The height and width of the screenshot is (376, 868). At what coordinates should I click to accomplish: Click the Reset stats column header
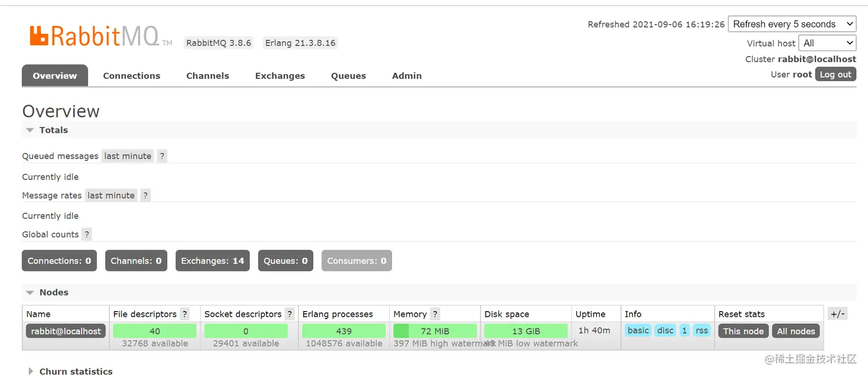[742, 314]
